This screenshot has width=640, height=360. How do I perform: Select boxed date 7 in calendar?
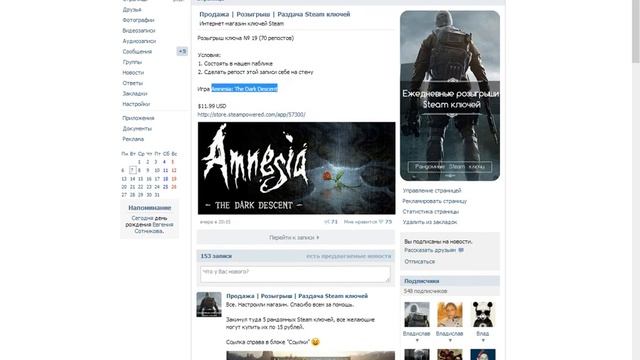[132, 170]
